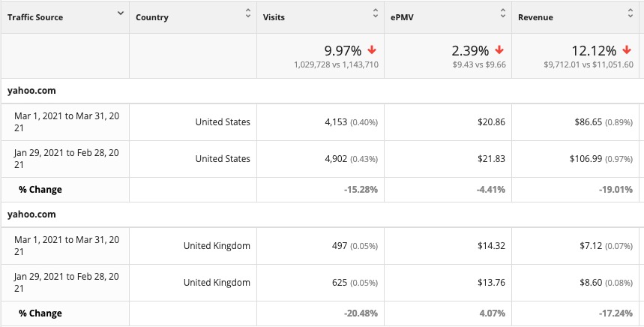
Task: Select United States Mar 1 to Mar 31 row
Action: pyautogui.click(x=322, y=122)
